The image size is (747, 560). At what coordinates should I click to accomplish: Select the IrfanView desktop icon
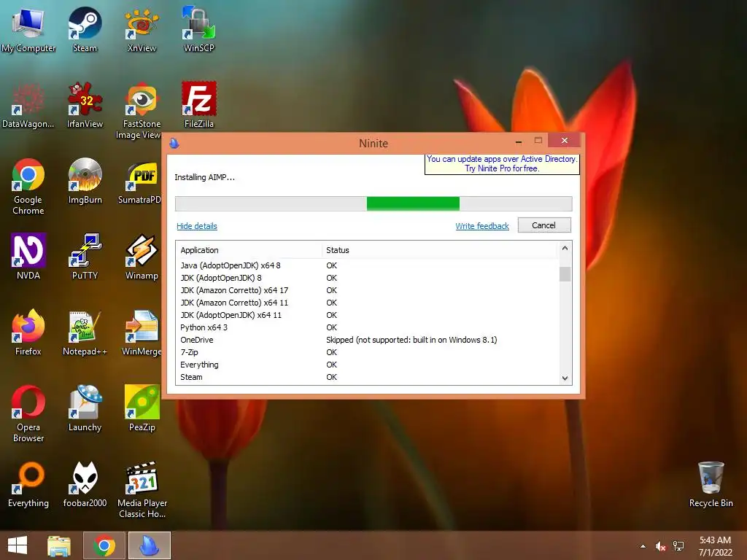(x=85, y=105)
